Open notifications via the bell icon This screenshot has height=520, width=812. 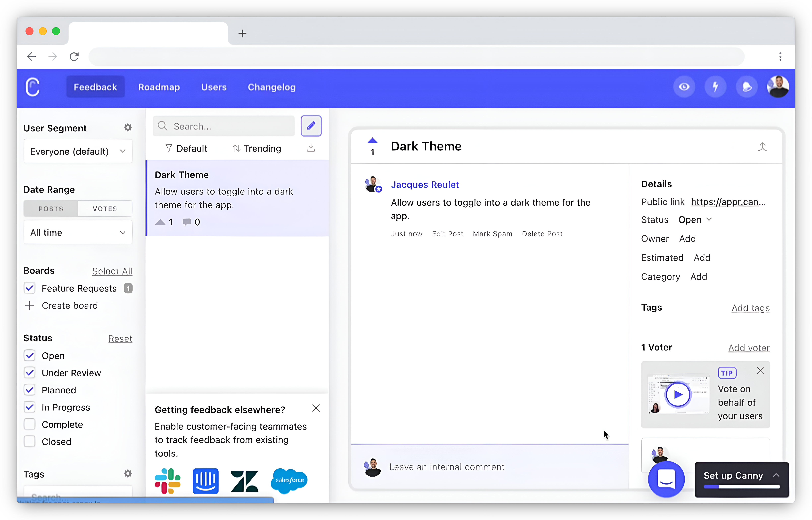pos(747,87)
